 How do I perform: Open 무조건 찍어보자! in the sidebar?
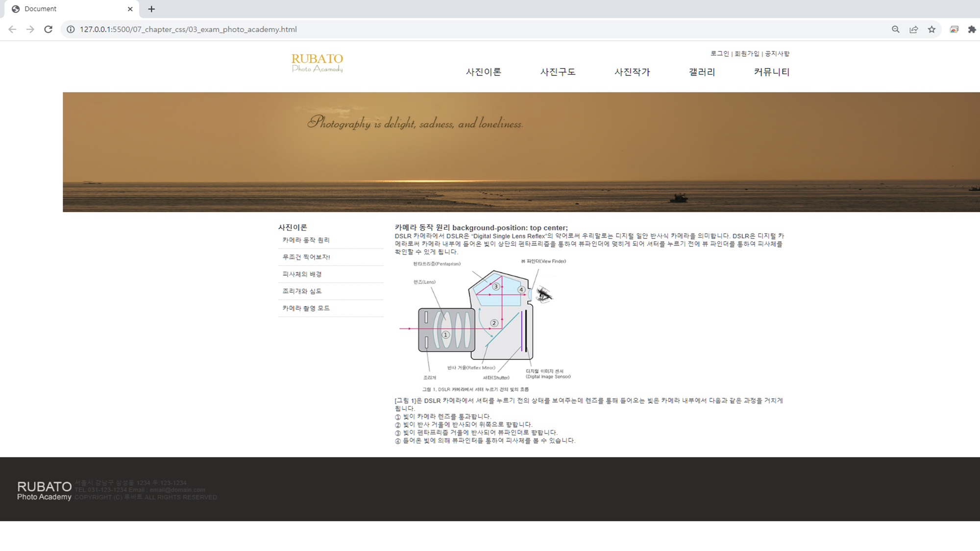point(306,257)
